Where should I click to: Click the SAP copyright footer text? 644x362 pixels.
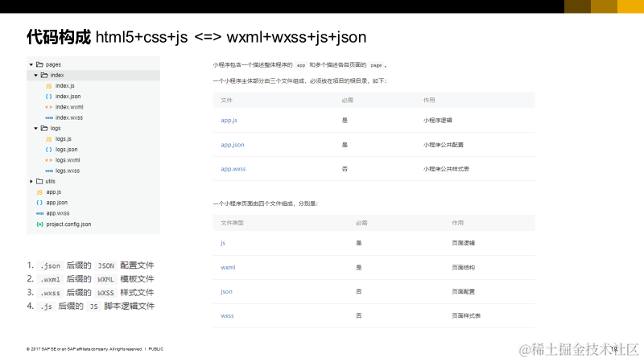[x=95, y=349]
